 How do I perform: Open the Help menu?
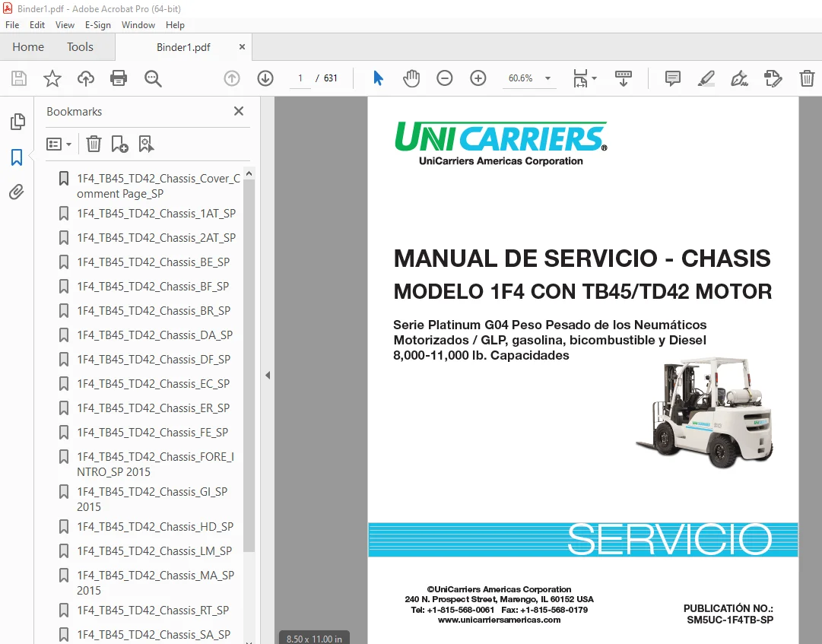(175, 24)
